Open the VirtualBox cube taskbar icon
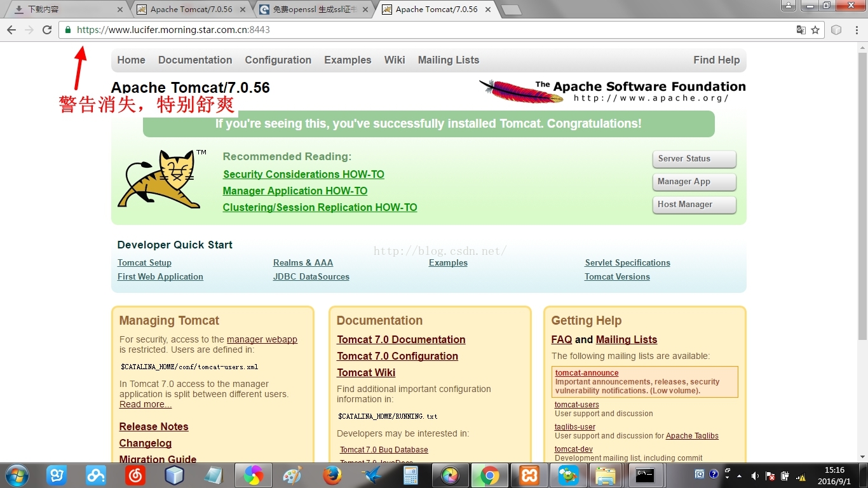 click(174, 475)
